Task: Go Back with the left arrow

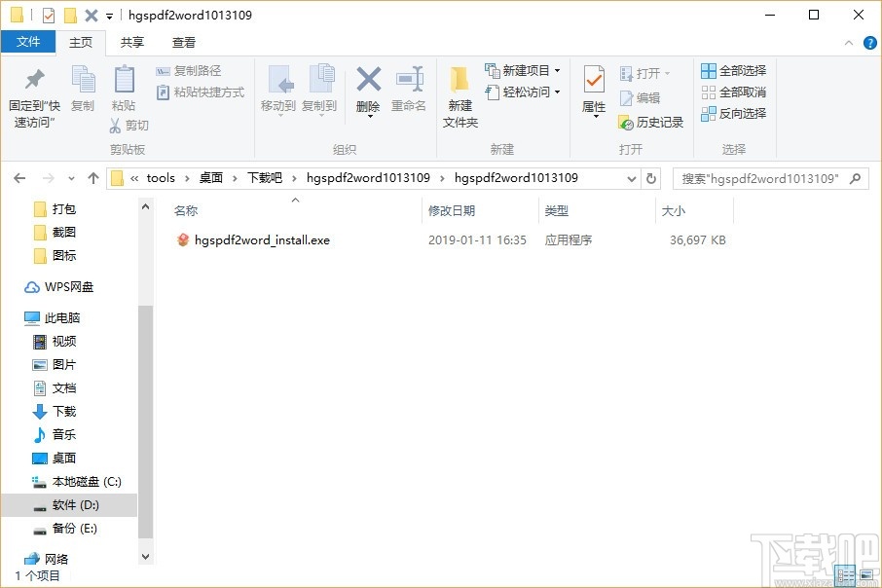Action: click(x=19, y=178)
